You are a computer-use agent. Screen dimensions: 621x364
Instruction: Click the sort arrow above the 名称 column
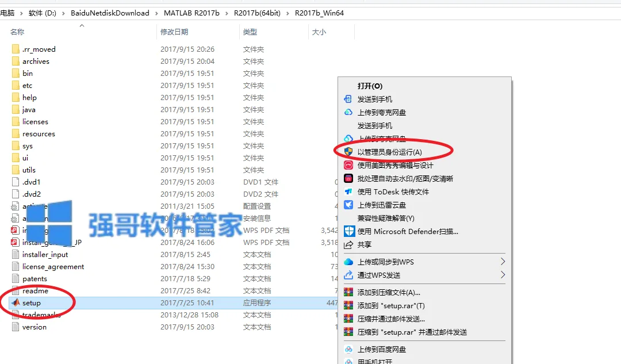(82, 26)
